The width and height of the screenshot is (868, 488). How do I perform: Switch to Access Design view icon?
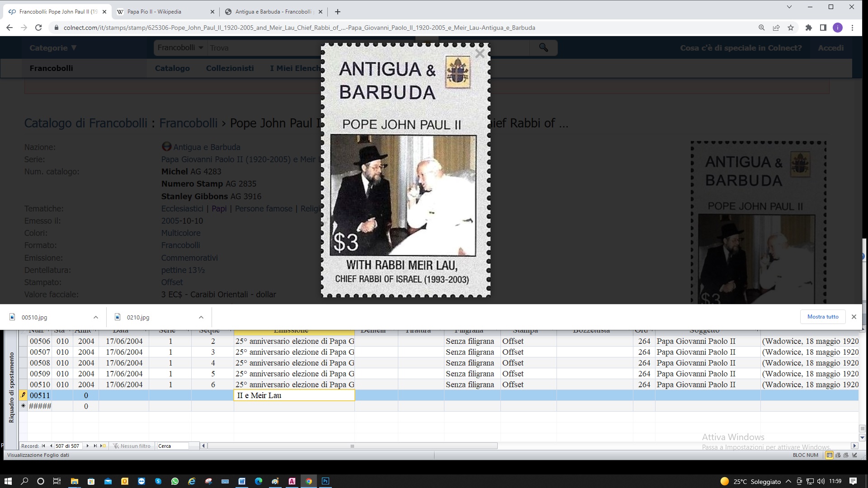854,455
